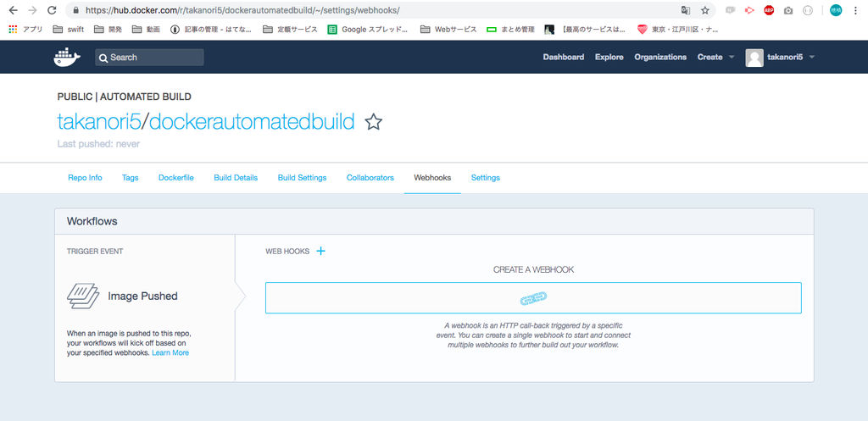Click the browser back arrow
868x421 pixels.
14,10
